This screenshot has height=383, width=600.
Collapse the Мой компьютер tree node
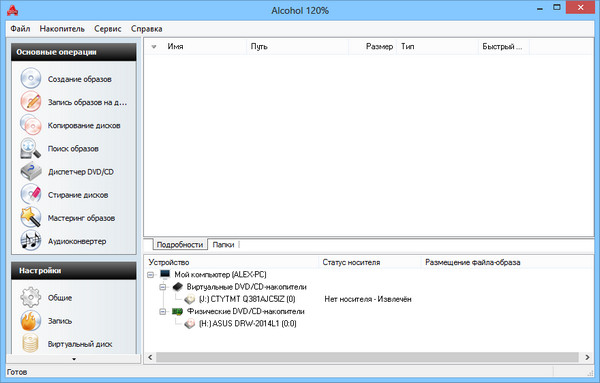pos(150,275)
